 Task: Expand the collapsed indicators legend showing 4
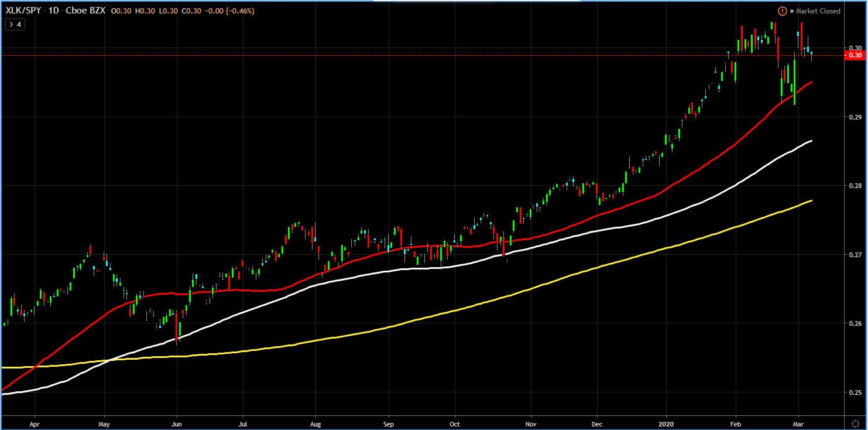15,25
